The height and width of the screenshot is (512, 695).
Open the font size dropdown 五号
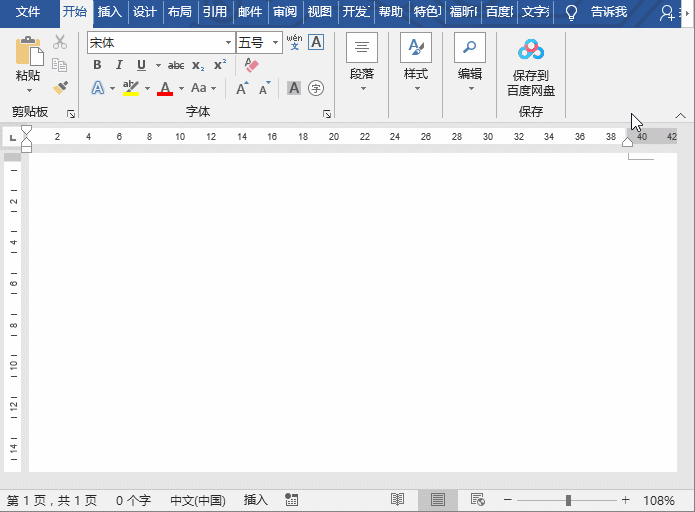click(x=276, y=43)
